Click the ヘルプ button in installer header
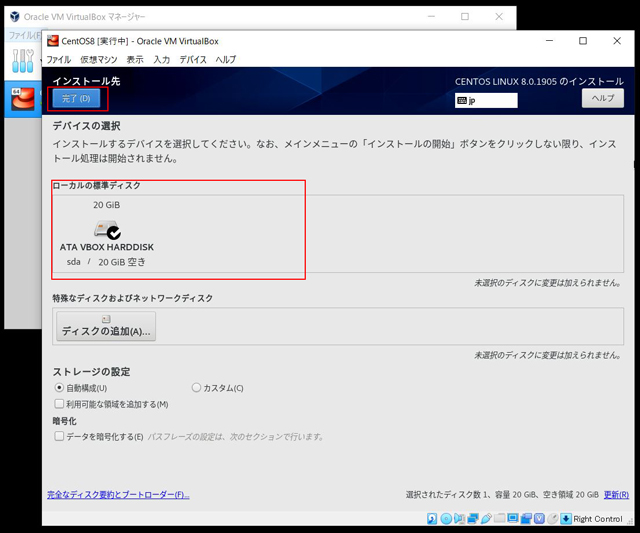 point(603,98)
